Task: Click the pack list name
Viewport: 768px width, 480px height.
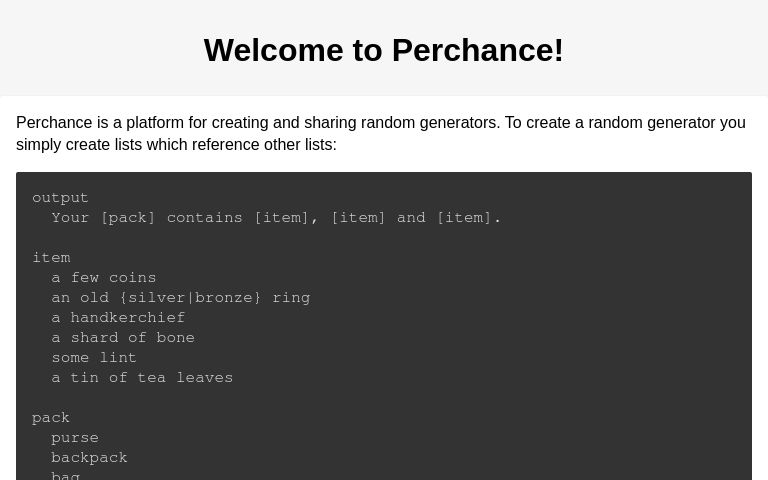Action: pos(51,418)
